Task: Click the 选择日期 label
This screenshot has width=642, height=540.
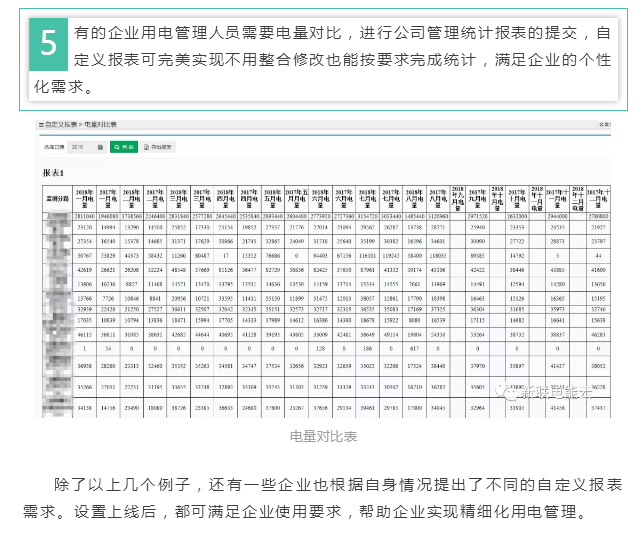Action: point(52,146)
